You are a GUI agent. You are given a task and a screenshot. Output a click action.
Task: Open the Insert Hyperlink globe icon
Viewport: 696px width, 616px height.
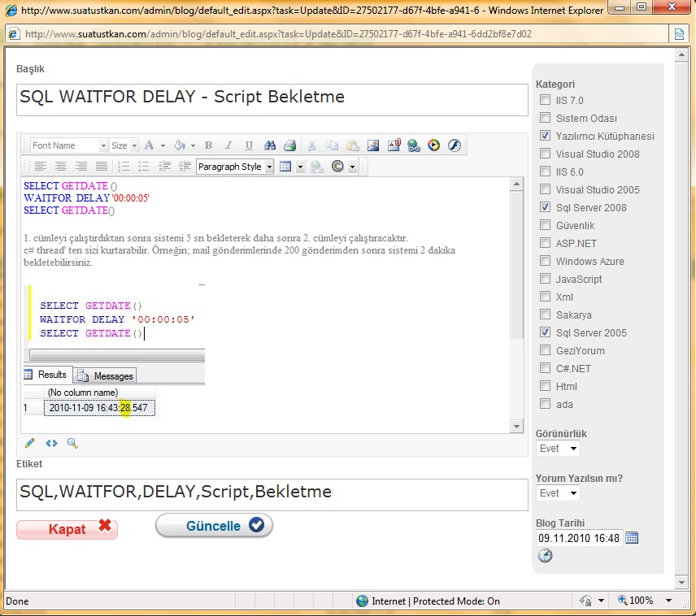tap(414, 145)
